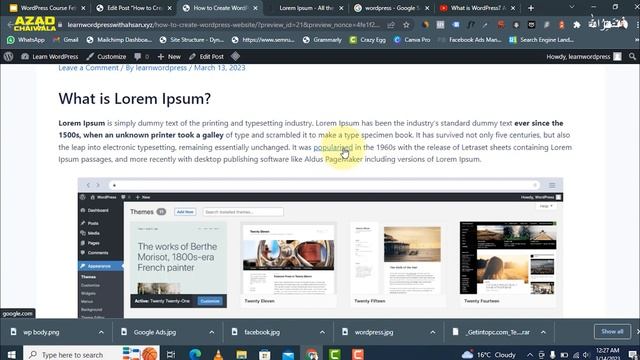Viewport: 640px width, 360px height.
Task: Open the Grammarly bookmark
Action: (x=322, y=40)
